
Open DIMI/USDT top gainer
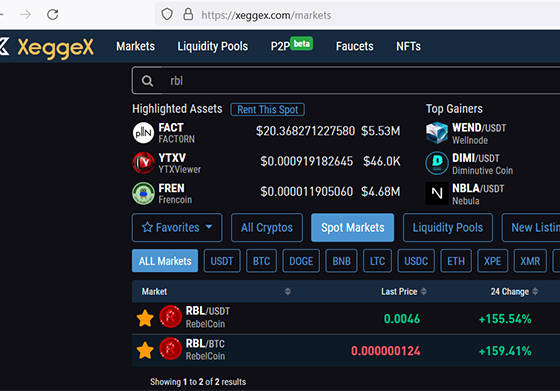[x=476, y=158]
